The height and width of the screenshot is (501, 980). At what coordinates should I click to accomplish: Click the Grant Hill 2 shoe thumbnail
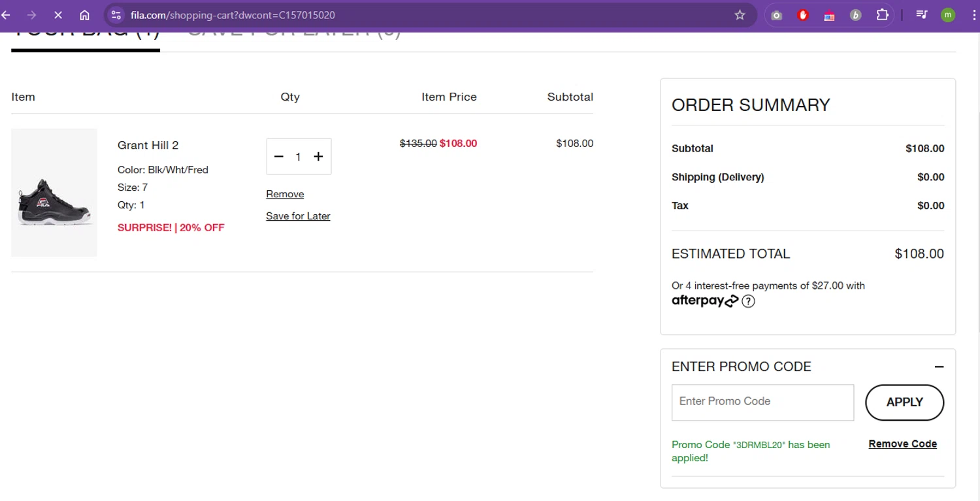tap(54, 193)
